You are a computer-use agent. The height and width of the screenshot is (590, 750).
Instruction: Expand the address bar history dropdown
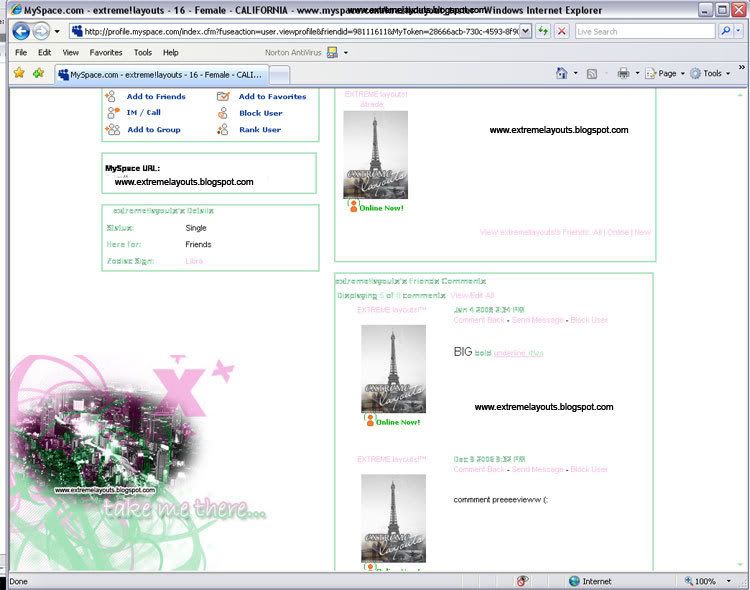tap(525, 32)
